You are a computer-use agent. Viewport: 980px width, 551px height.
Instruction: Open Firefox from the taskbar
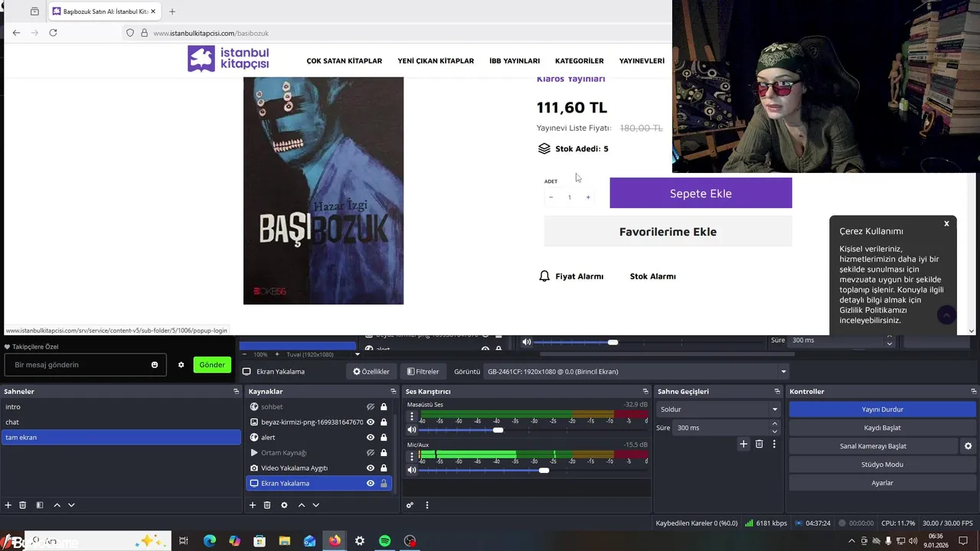[335, 541]
